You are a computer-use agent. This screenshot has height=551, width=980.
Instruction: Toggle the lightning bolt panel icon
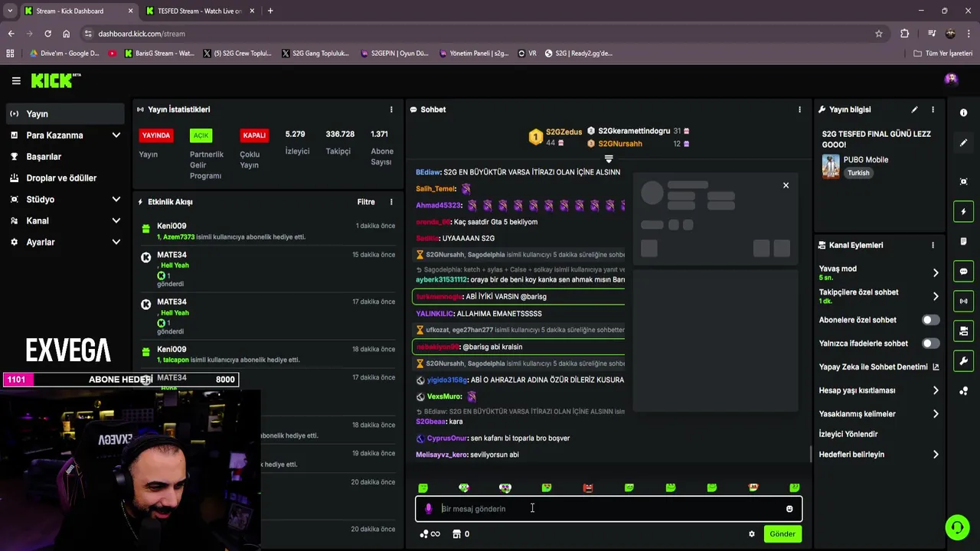point(963,211)
